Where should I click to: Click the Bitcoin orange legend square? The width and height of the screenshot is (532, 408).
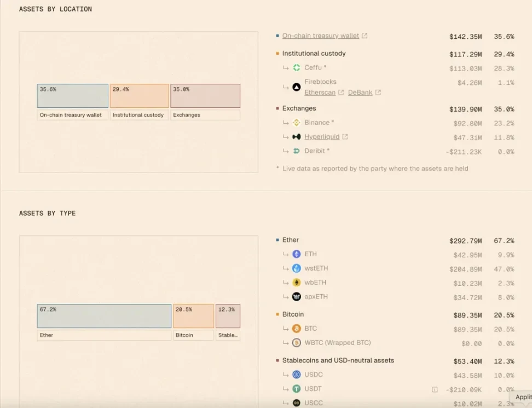point(277,315)
